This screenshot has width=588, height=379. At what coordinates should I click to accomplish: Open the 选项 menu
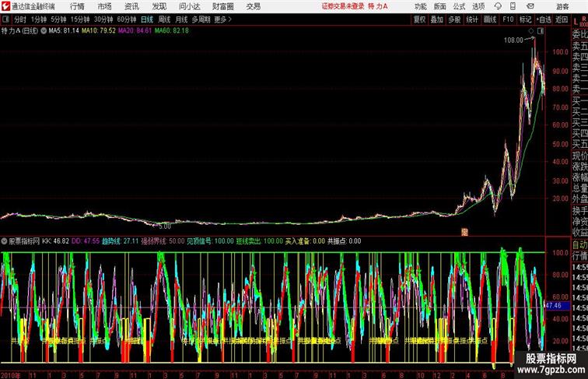pyautogui.click(x=478, y=6)
